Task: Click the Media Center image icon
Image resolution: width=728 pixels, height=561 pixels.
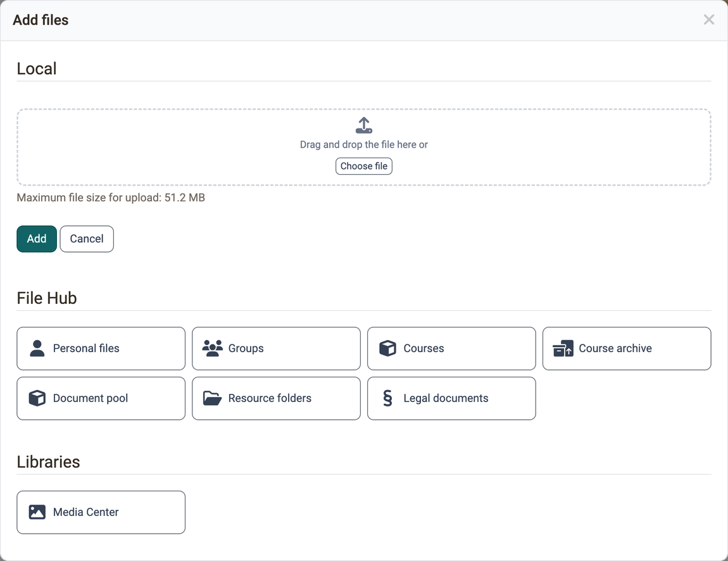Action: tap(37, 512)
